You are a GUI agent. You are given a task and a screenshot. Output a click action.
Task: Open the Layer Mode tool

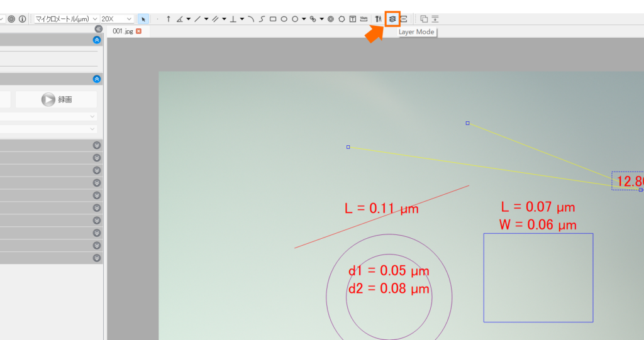(x=392, y=19)
